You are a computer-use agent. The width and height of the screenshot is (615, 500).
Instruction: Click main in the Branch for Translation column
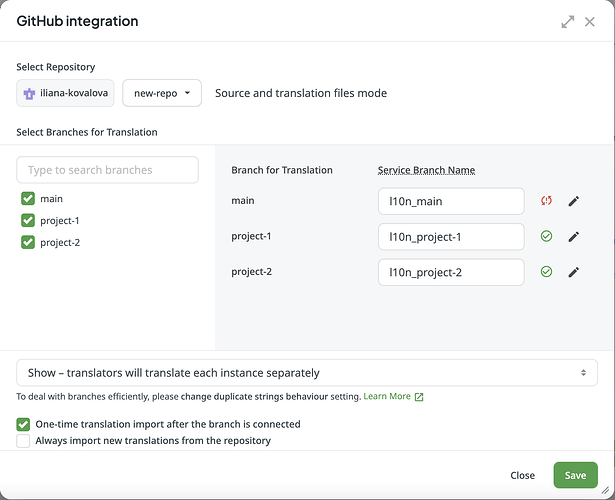243,200
